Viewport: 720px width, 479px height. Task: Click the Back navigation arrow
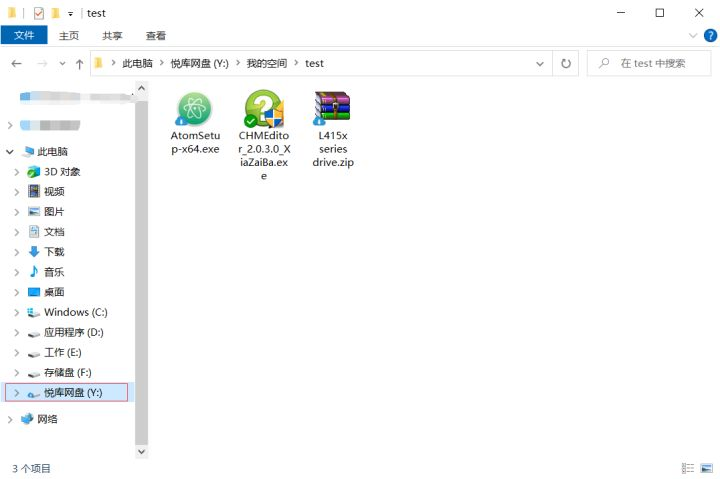(17, 63)
